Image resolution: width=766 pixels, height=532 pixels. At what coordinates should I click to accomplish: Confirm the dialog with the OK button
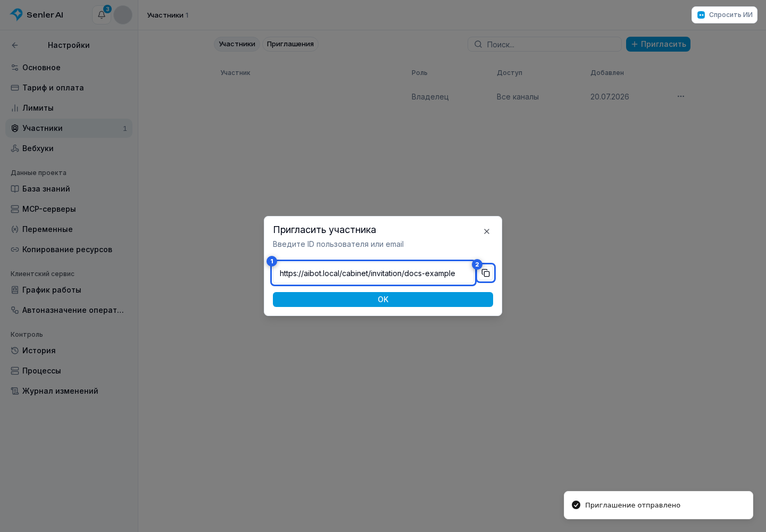point(383,300)
